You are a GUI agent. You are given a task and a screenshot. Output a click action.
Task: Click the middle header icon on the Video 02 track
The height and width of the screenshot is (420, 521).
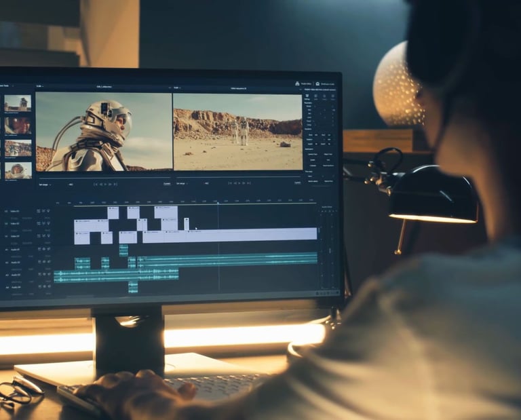pyautogui.click(x=43, y=224)
